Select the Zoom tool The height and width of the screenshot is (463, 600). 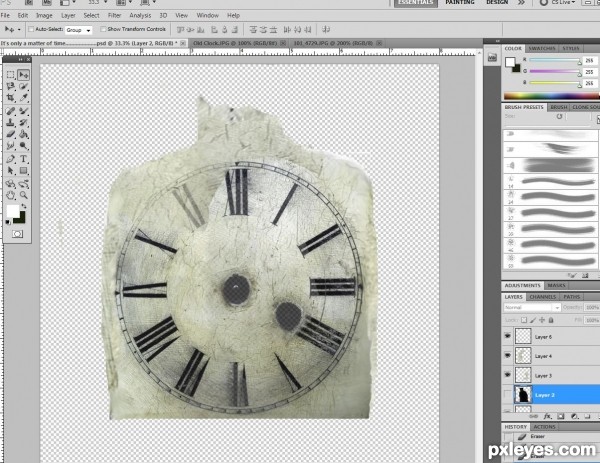point(23,195)
